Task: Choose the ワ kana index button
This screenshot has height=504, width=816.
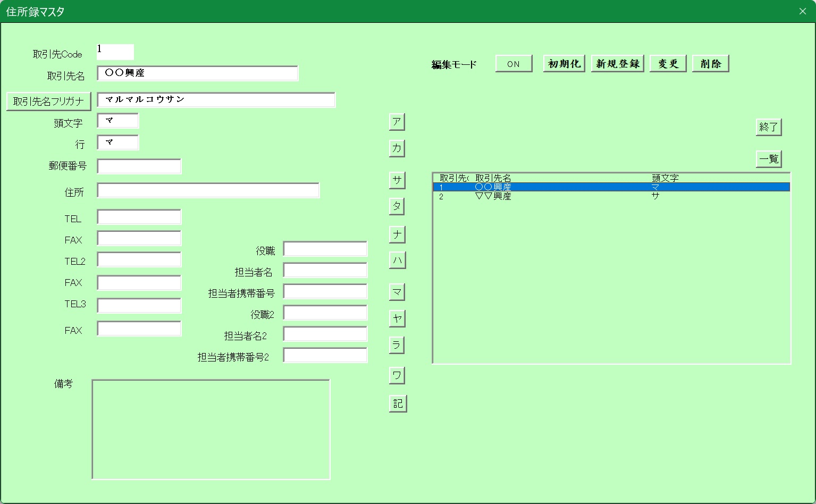Action: coord(397,376)
